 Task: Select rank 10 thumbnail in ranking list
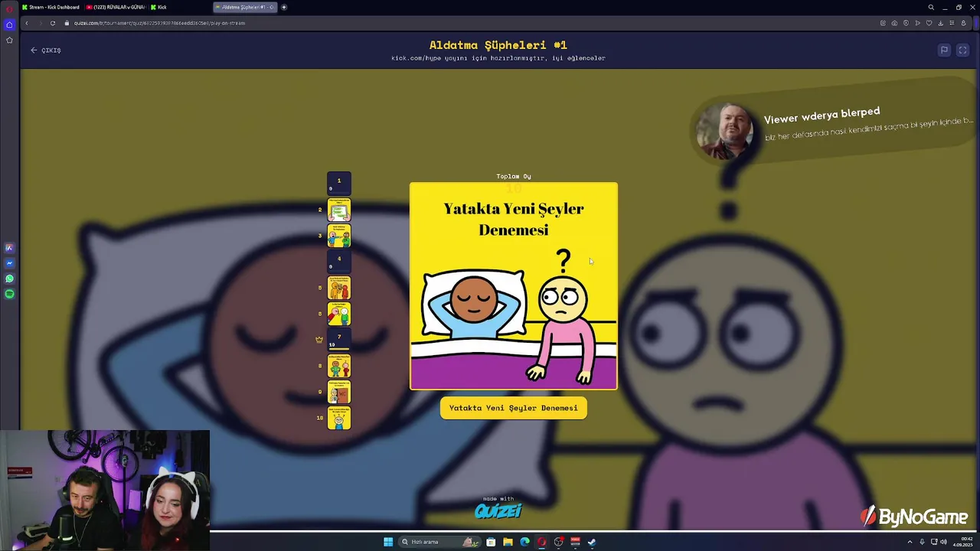pyautogui.click(x=339, y=418)
